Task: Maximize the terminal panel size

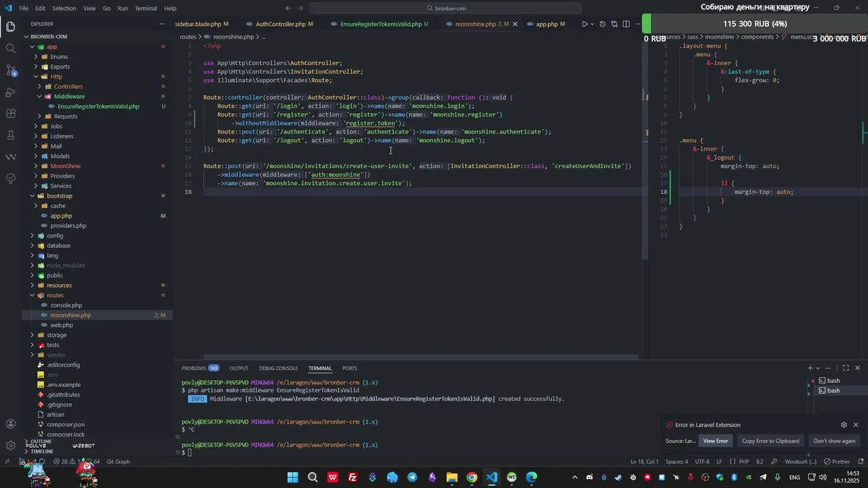Action: click(x=846, y=368)
